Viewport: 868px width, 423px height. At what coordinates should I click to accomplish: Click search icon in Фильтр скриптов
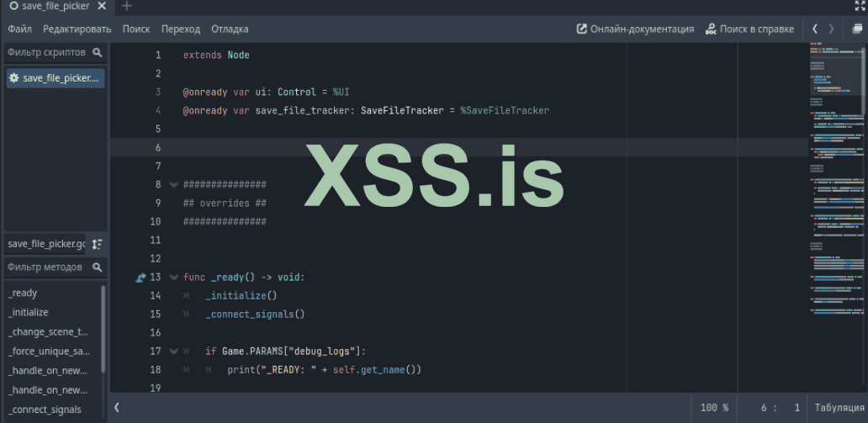(x=98, y=53)
